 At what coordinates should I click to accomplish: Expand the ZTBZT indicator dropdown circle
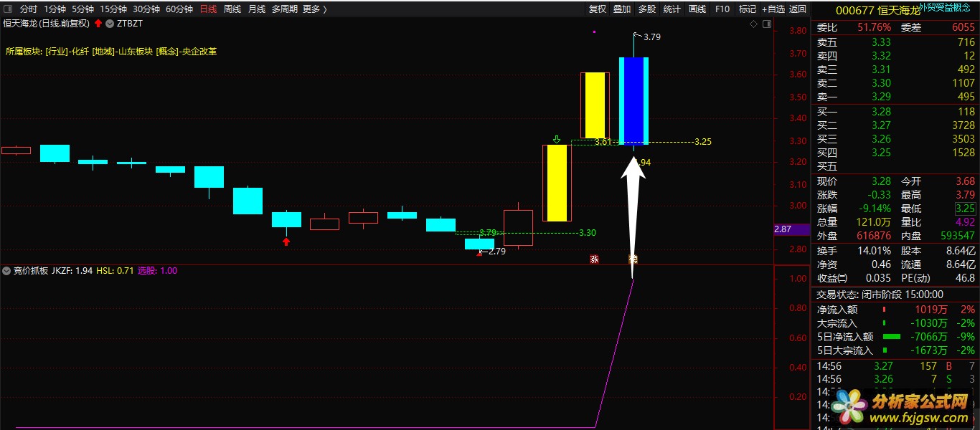pos(109,24)
